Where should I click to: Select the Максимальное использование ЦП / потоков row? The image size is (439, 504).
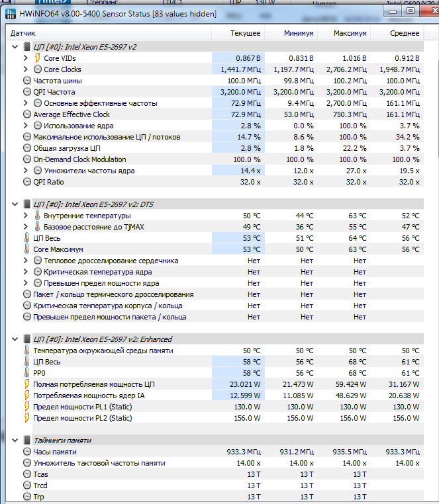(222, 137)
